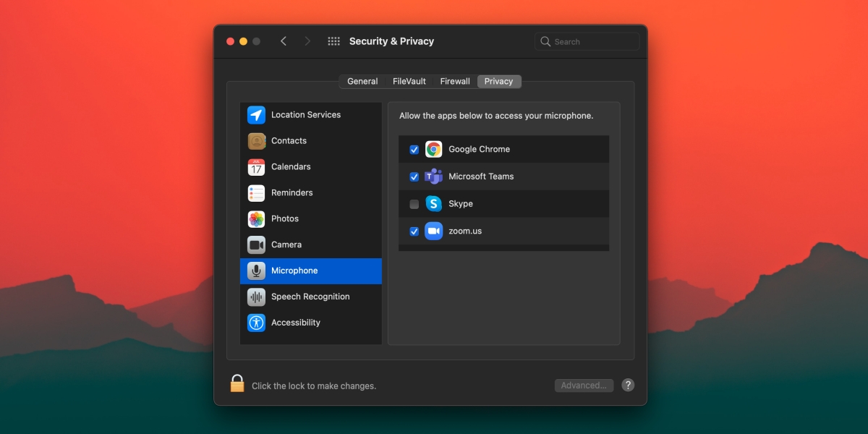Close the Security & Privacy window
Screen dimensions: 868x434
(231, 41)
